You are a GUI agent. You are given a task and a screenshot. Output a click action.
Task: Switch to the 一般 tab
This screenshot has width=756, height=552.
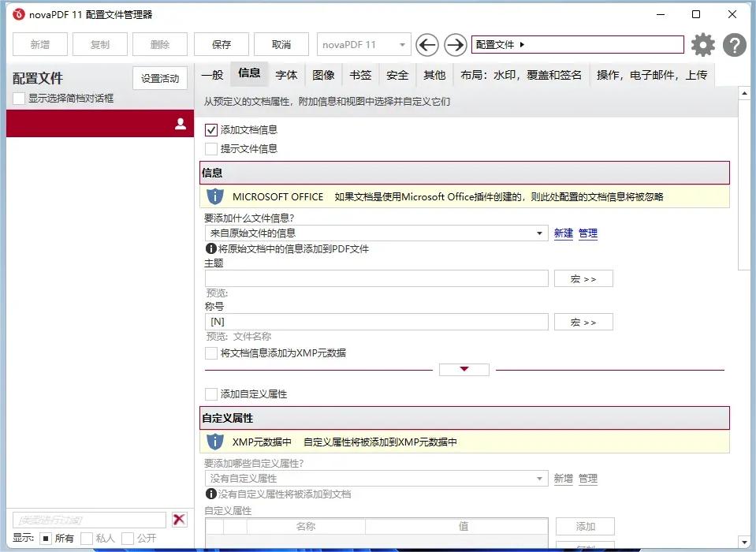(x=212, y=75)
